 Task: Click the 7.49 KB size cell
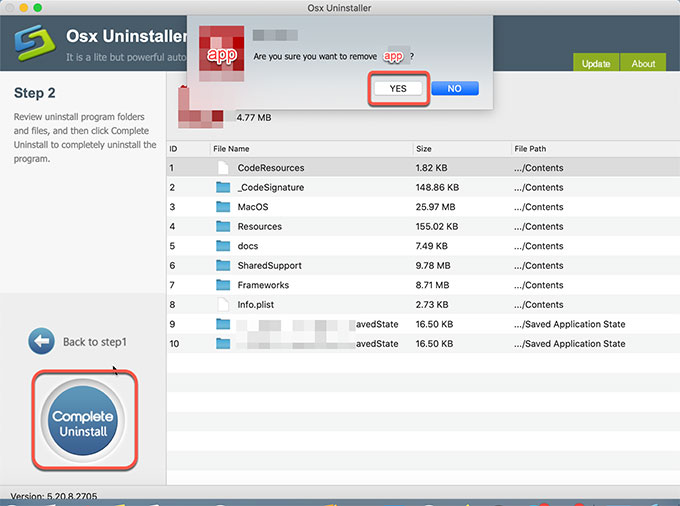tap(431, 246)
